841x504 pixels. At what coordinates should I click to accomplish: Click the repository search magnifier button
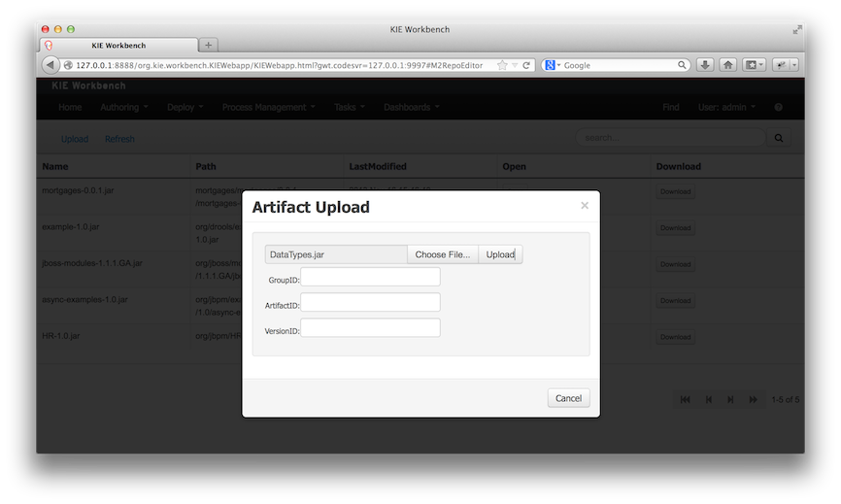click(x=778, y=138)
